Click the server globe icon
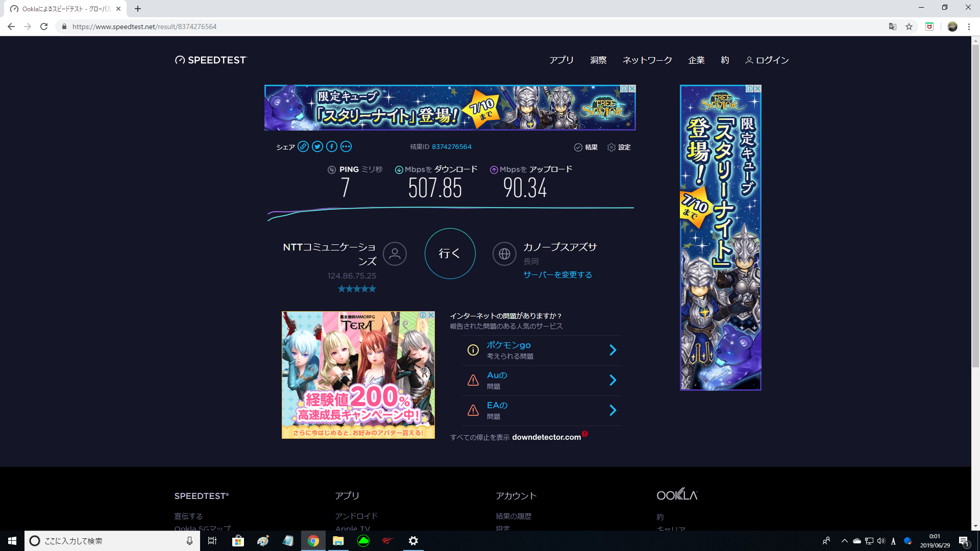Image resolution: width=980 pixels, height=551 pixels. click(x=504, y=254)
